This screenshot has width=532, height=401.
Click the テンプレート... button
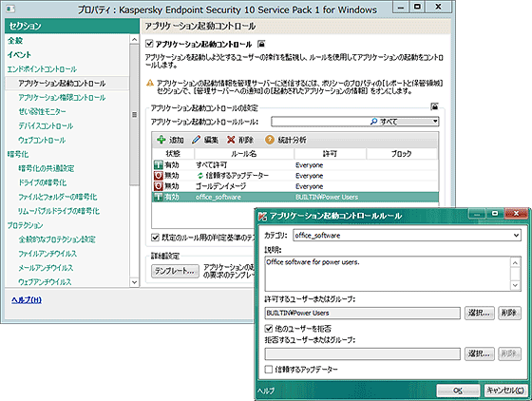point(175,271)
